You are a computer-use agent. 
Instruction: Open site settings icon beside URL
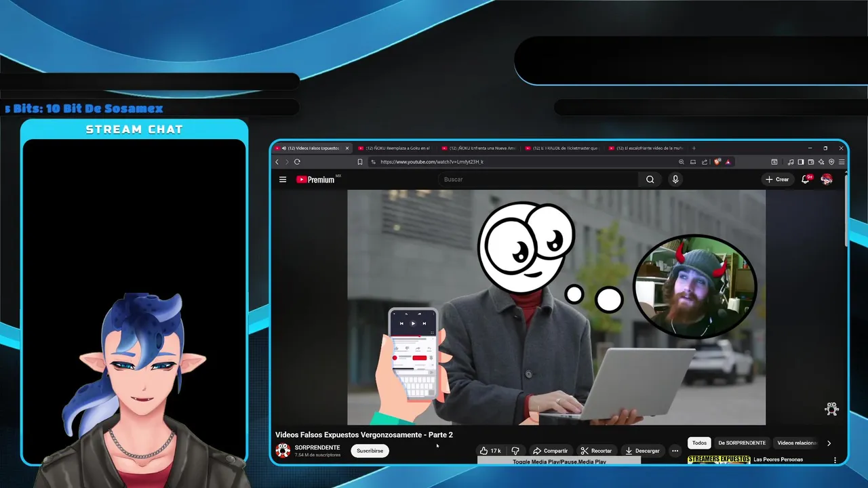point(373,162)
